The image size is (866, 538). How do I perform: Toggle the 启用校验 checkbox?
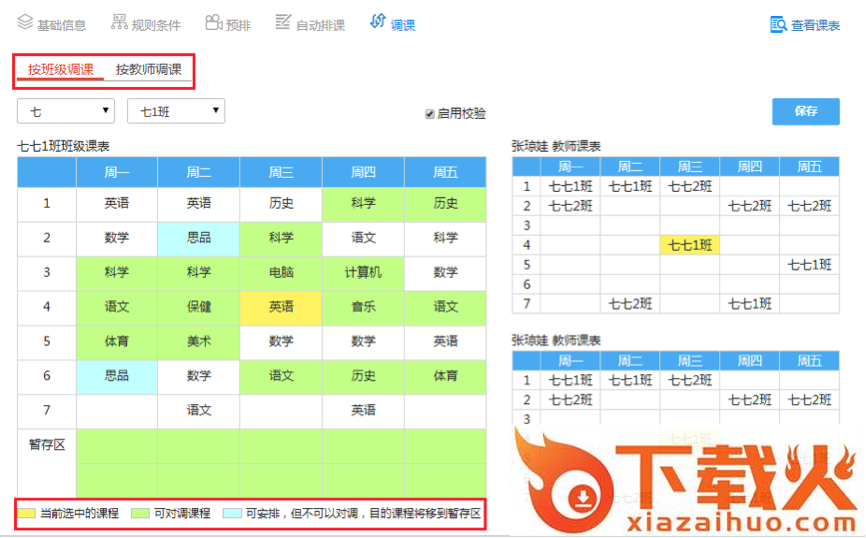pyautogui.click(x=430, y=114)
